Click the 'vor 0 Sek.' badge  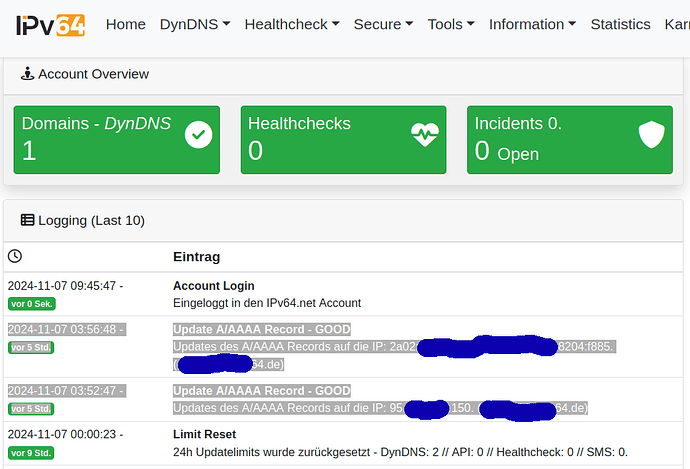pos(32,304)
